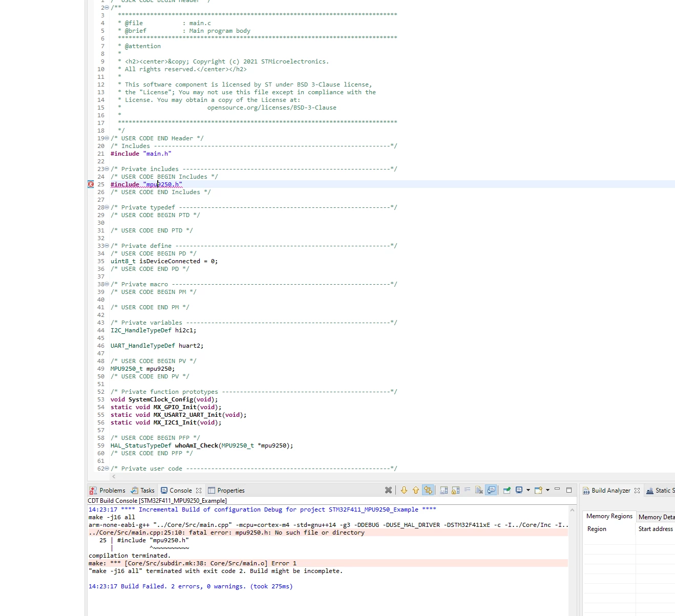Collapse the Private typedef fold at line 28
The height and width of the screenshot is (616, 675).
coord(107,207)
